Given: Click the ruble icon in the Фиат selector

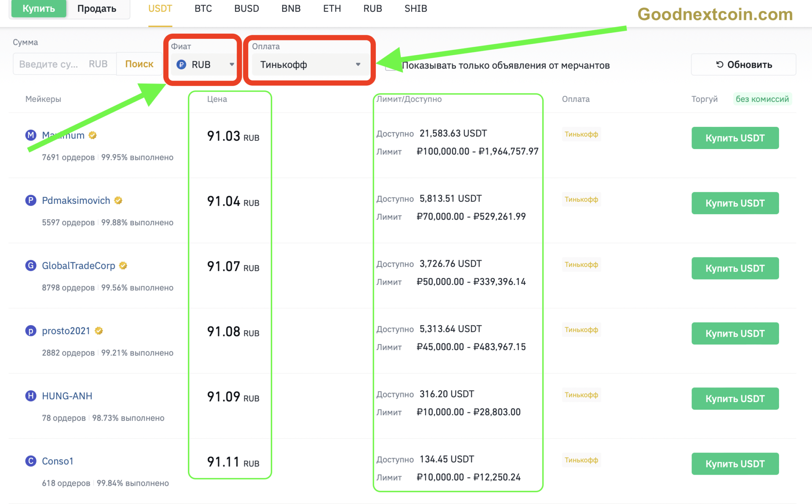Looking at the screenshot, I should point(182,65).
